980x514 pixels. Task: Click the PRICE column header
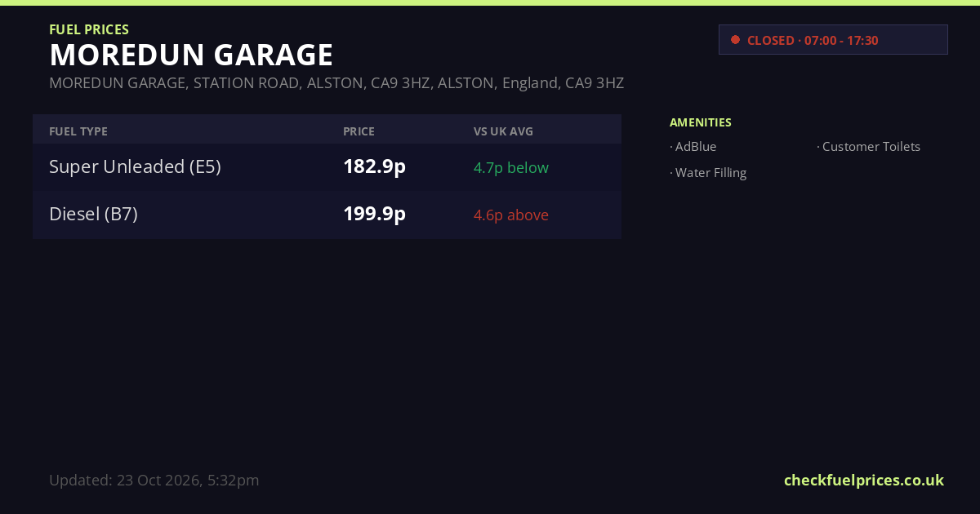click(359, 131)
